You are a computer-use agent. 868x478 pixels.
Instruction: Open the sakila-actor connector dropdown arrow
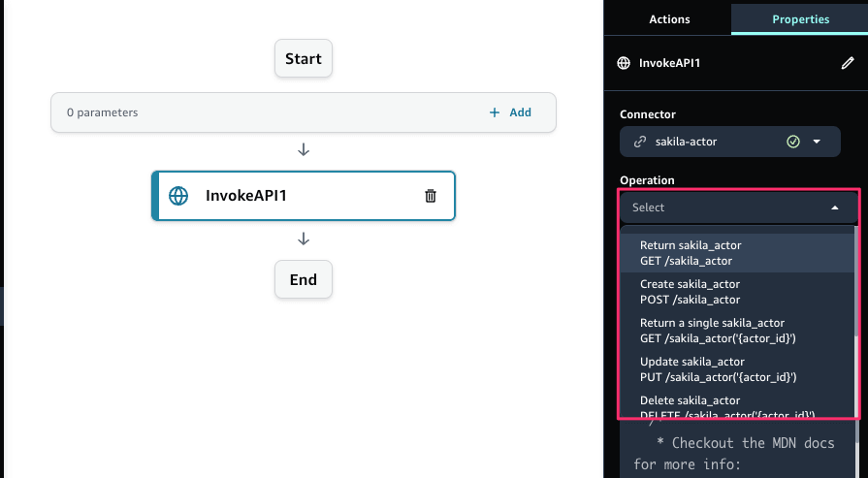click(817, 142)
